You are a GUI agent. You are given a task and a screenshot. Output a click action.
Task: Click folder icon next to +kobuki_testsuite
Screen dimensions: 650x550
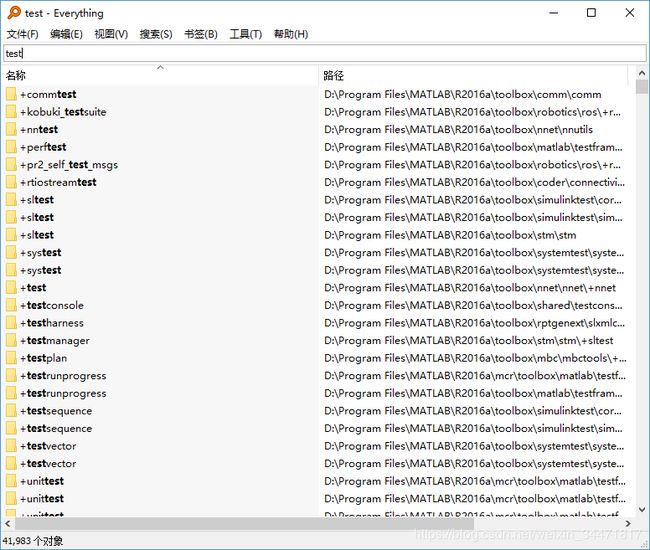click(12, 112)
